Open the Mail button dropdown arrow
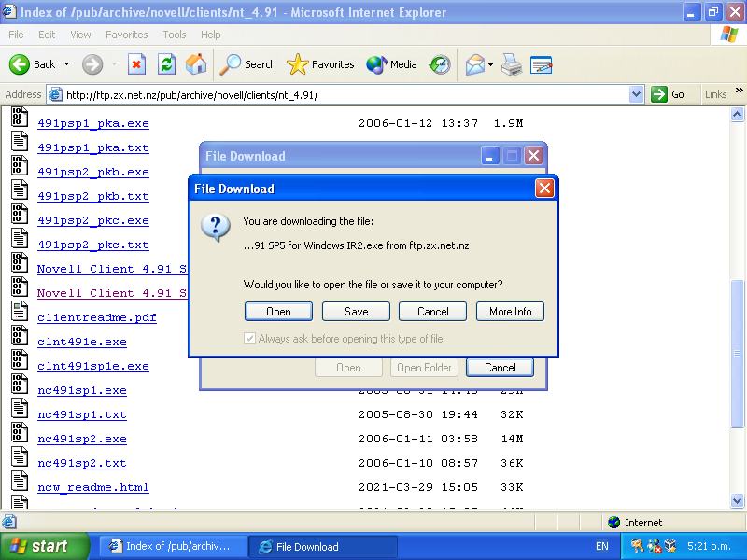The width and height of the screenshot is (747, 560). click(x=490, y=64)
